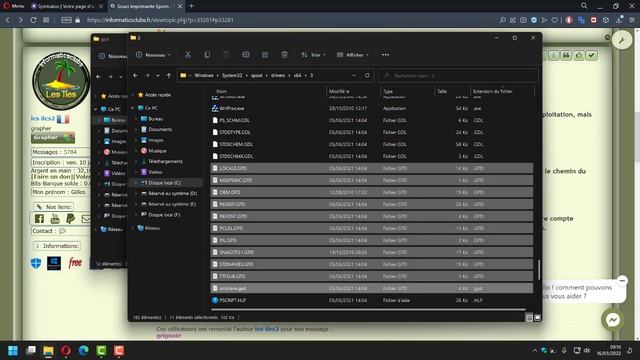Reload the browser page

pos(33,20)
